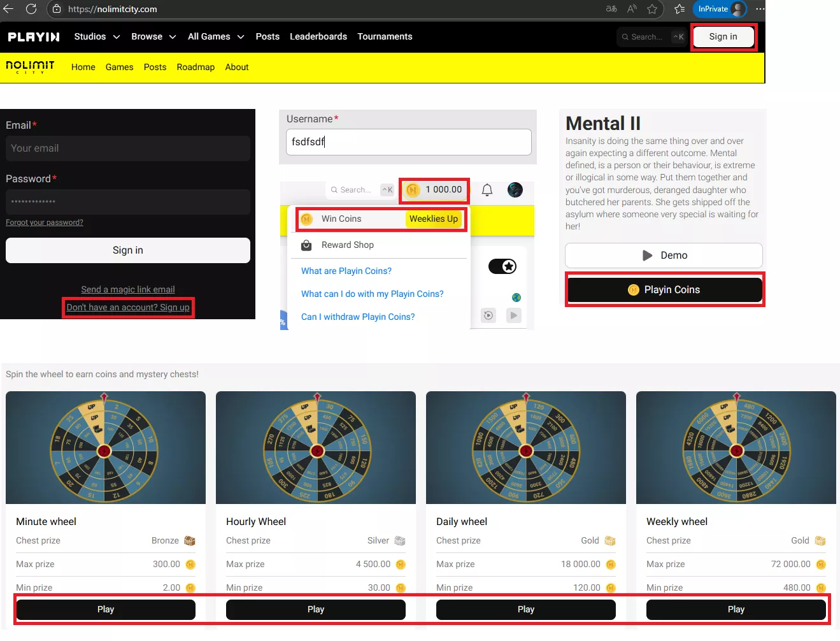Click Forgot your password link

[45, 222]
